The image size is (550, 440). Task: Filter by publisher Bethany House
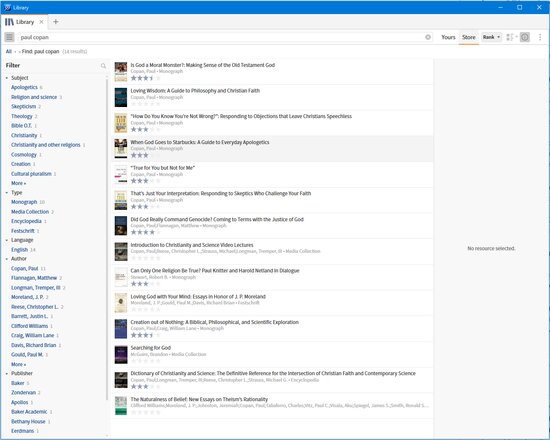pyautogui.click(x=28, y=422)
